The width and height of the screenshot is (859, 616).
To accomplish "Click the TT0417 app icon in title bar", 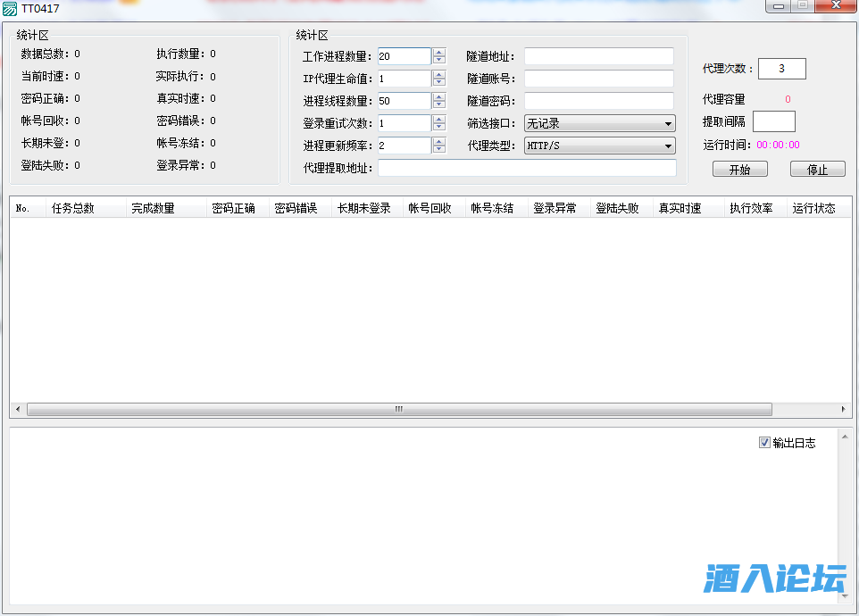I will [10, 8].
